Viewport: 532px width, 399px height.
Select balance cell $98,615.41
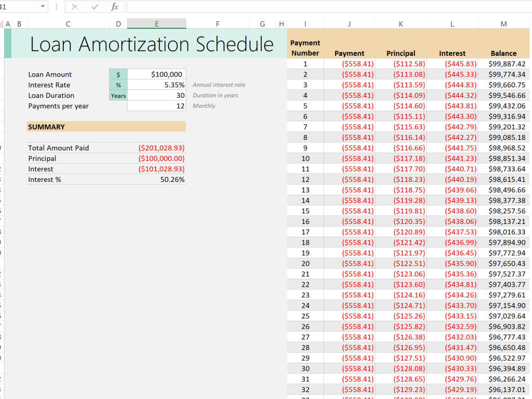click(503, 179)
